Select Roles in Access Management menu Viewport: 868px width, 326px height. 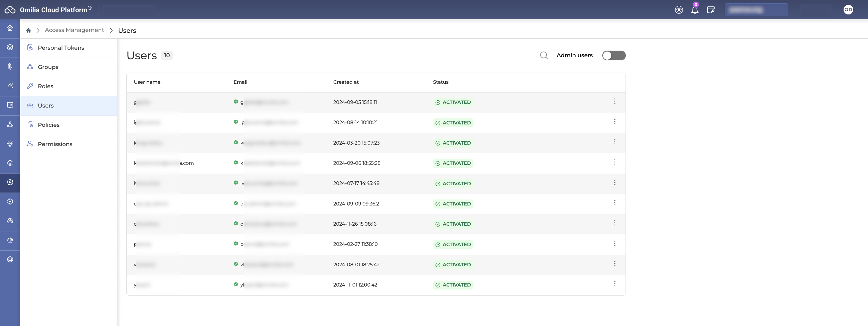(x=46, y=86)
